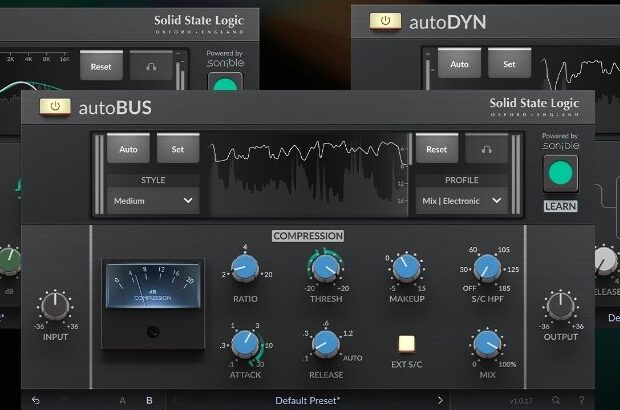620x410 pixels.
Task: Click the MIX knob
Action: click(x=487, y=344)
